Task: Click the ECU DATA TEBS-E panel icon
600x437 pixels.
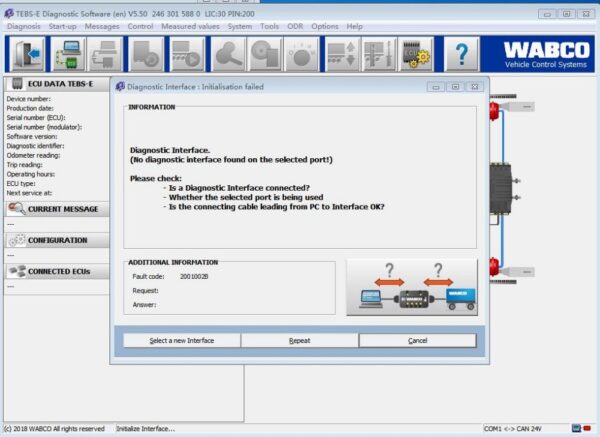Action: 17,83
